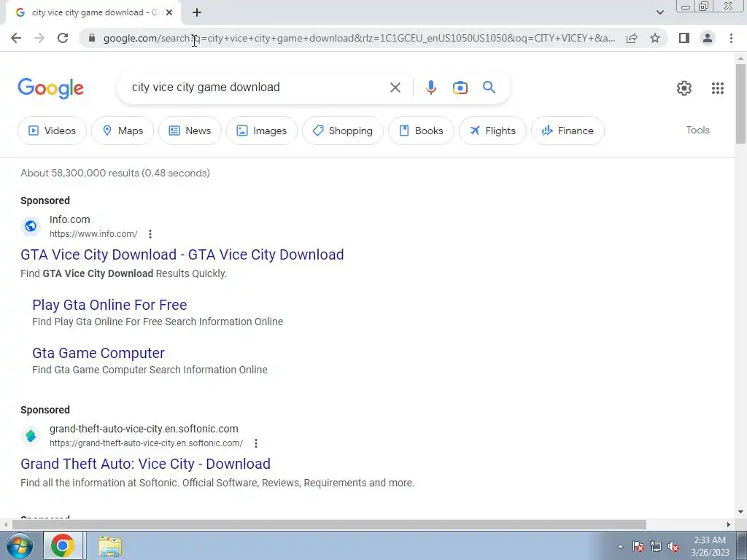The image size is (747, 560).
Task: Open the Action Center flag icon
Action: [x=638, y=546]
